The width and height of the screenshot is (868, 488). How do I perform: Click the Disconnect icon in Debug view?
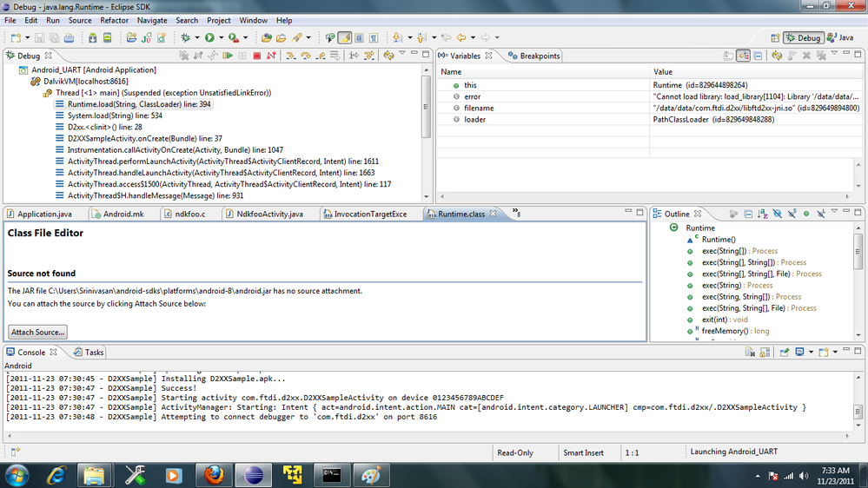271,56
